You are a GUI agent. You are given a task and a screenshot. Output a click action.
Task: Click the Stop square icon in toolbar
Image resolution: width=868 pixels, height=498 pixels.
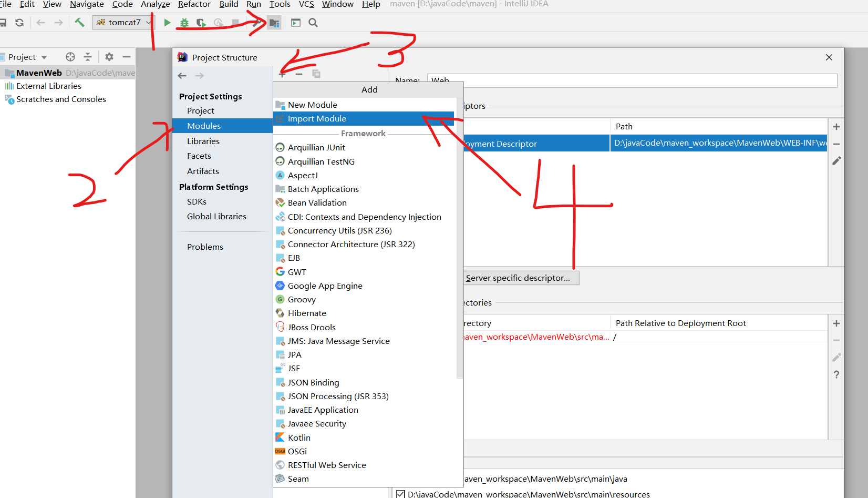tap(235, 23)
